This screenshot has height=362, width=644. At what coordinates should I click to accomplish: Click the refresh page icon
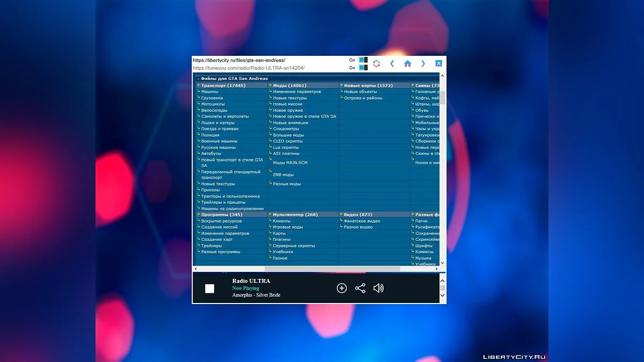(376, 63)
